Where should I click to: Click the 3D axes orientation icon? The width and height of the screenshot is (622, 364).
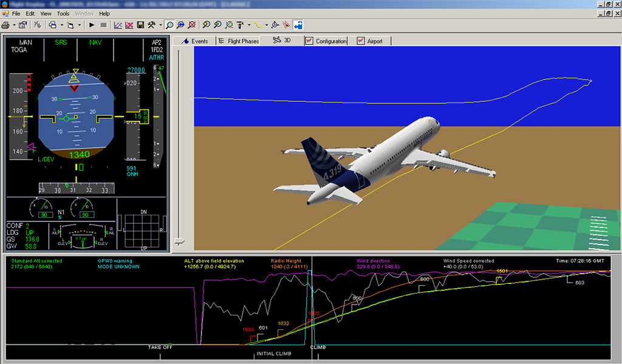coord(275,25)
